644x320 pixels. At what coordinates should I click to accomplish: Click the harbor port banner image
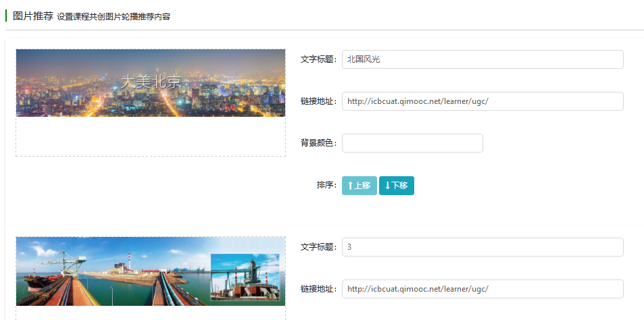[151, 271]
